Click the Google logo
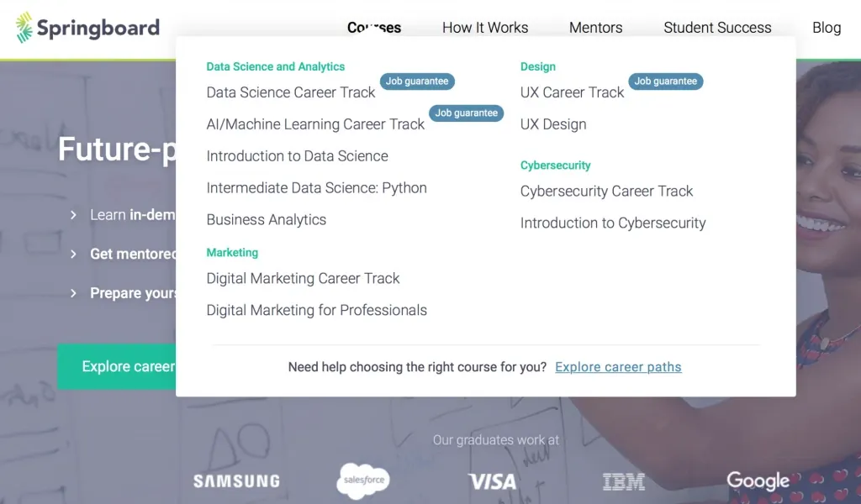Screen dimensions: 861x504 (758, 480)
